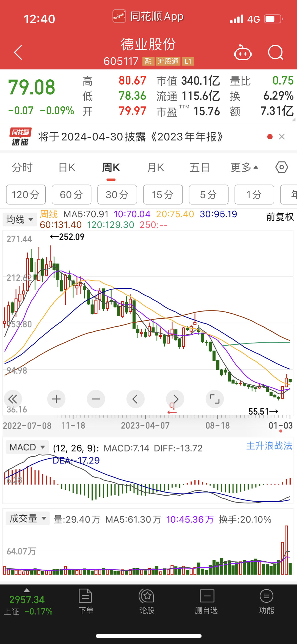Switch to 日K tab

[x=67, y=167]
